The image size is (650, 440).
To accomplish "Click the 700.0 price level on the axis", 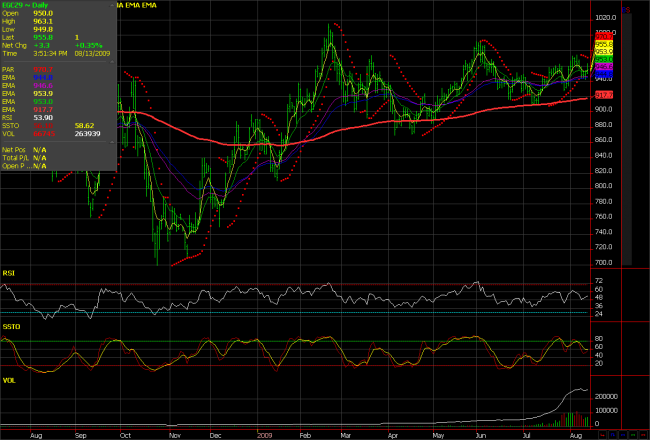I will (x=604, y=262).
